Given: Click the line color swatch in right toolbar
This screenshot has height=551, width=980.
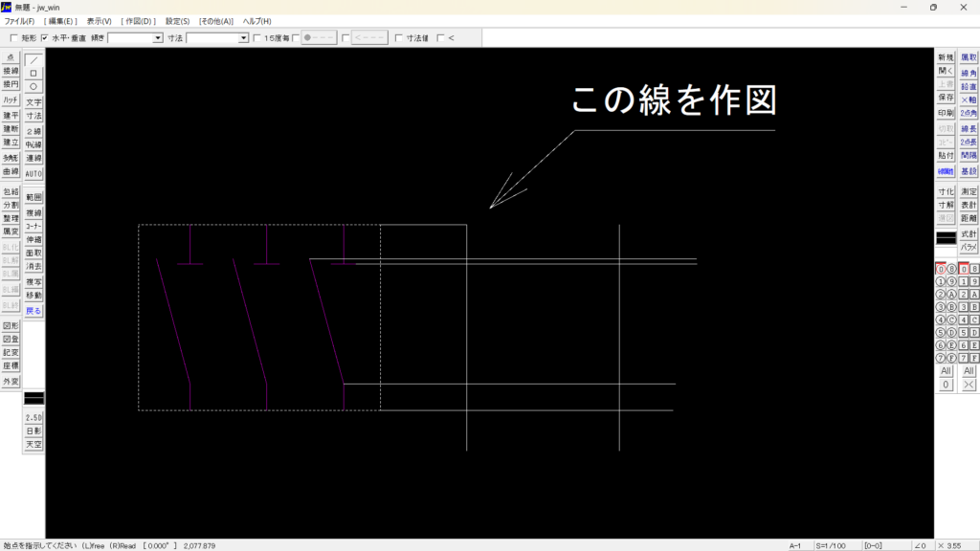Looking at the screenshot, I should pos(946,237).
